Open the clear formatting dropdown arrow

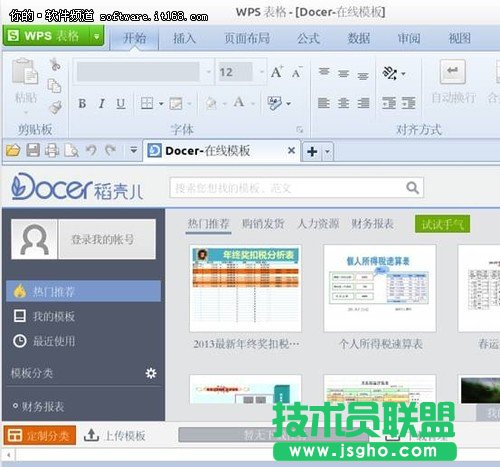point(288,104)
